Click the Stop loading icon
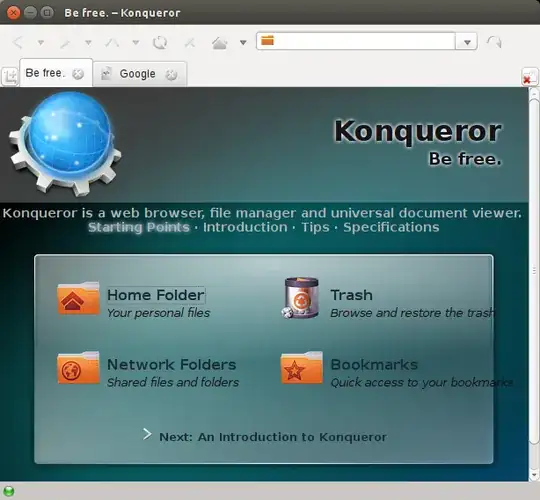The height and width of the screenshot is (500, 540). [x=190, y=43]
